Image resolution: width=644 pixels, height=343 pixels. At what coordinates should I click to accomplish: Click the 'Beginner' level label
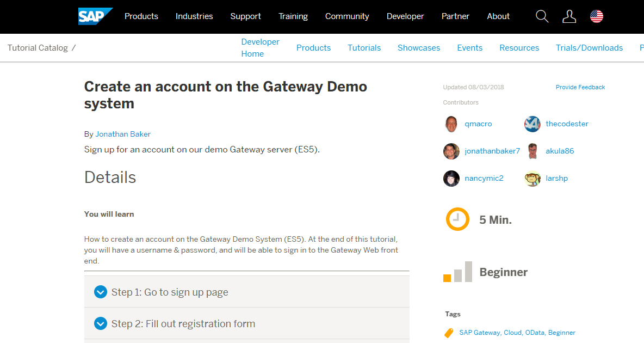pos(504,272)
